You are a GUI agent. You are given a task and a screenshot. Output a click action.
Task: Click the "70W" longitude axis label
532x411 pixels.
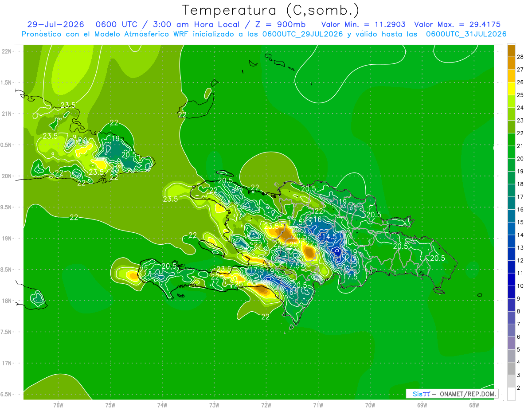click(x=370, y=405)
